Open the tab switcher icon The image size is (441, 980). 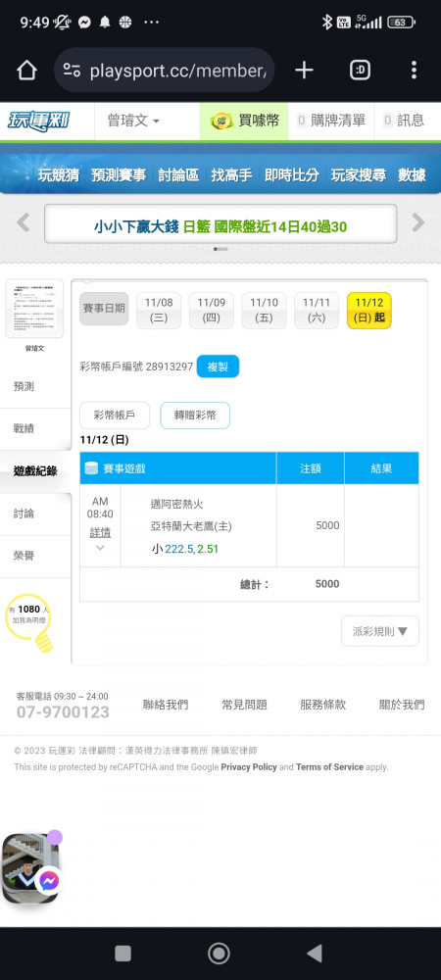360,70
